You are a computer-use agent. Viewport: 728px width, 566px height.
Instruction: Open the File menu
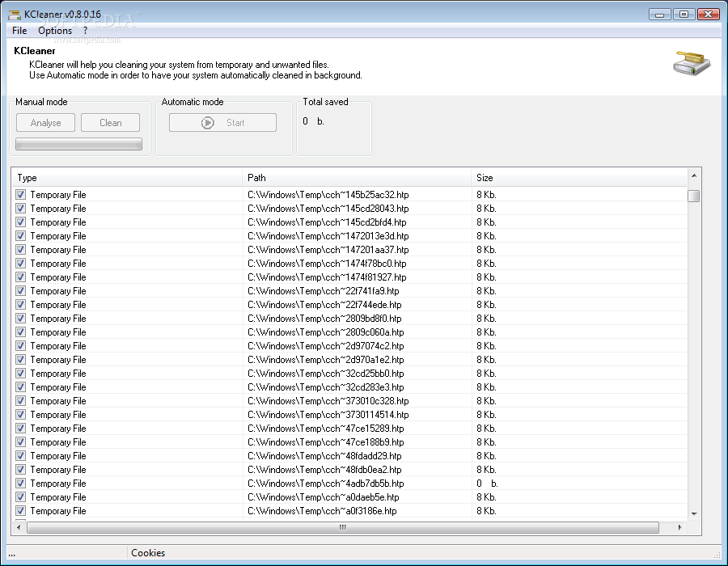[19, 31]
